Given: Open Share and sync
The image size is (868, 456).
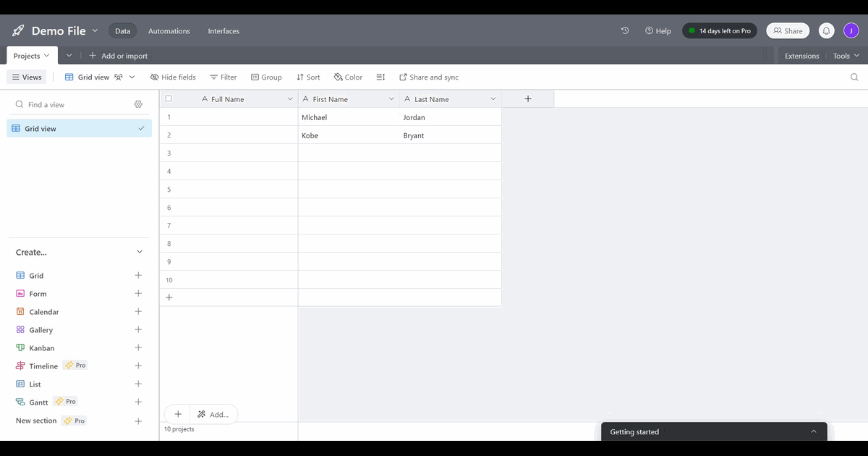Looking at the screenshot, I should (x=429, y=77).
